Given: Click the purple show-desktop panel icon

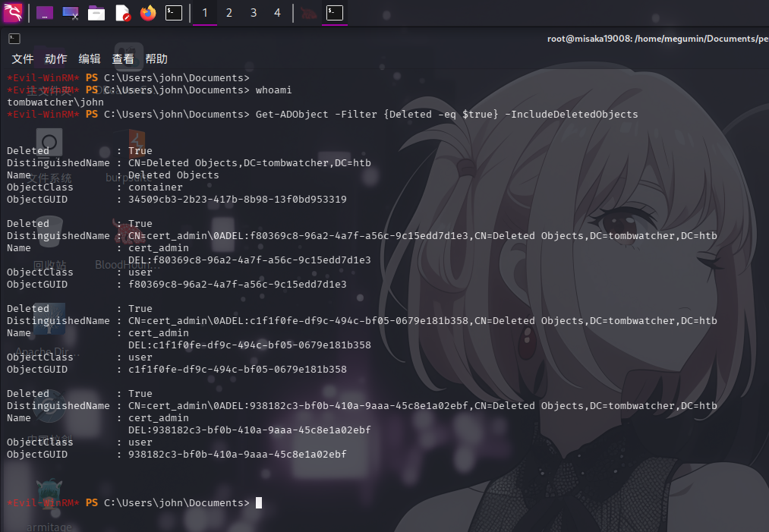Looking at the screenshot, I should pos(45,13).
